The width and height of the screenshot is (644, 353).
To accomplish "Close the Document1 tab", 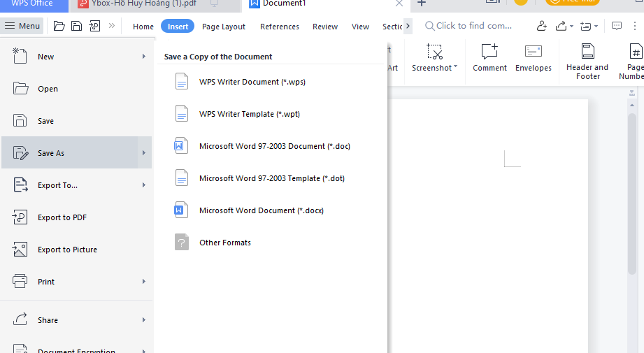I will coord(399,3).
